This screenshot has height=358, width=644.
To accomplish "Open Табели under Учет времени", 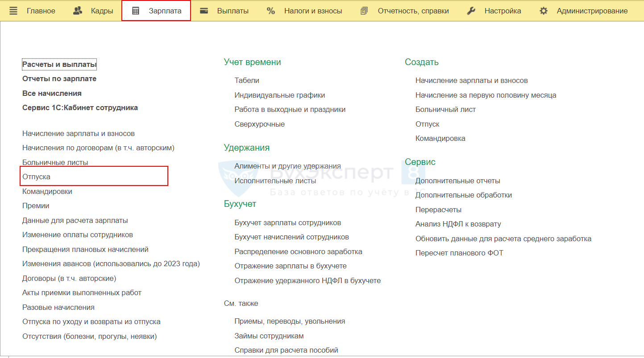I will tap(247, 81).
